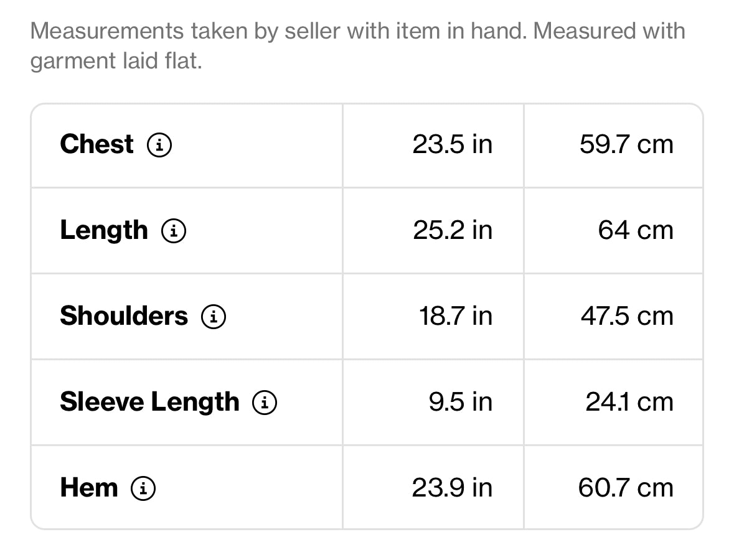Select the Hem label

89,488
